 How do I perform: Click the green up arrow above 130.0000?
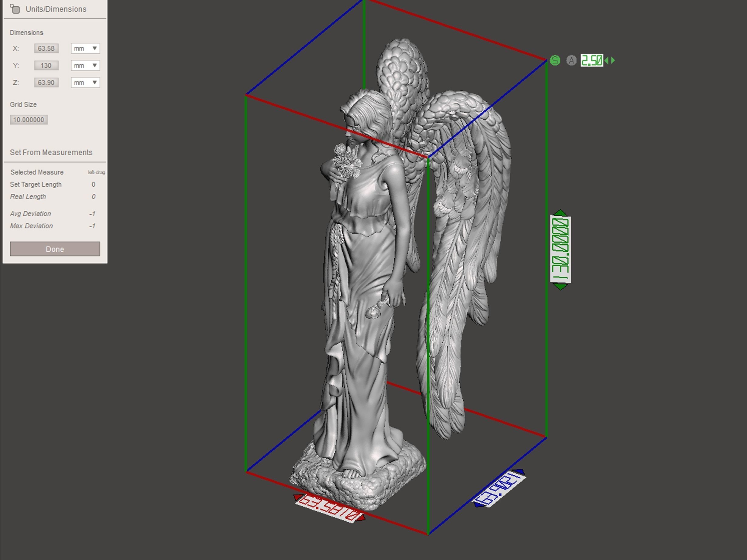coord(560,213)
